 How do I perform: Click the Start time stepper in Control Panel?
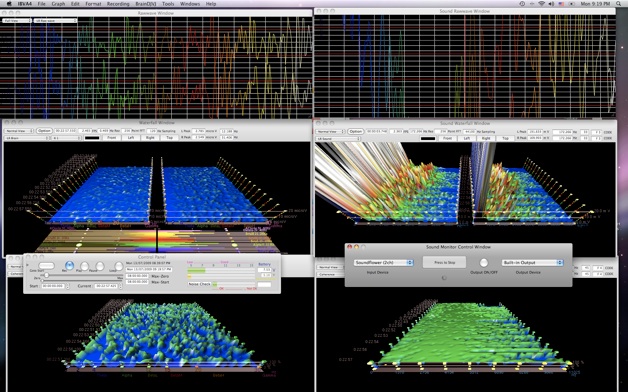[67, 286]
